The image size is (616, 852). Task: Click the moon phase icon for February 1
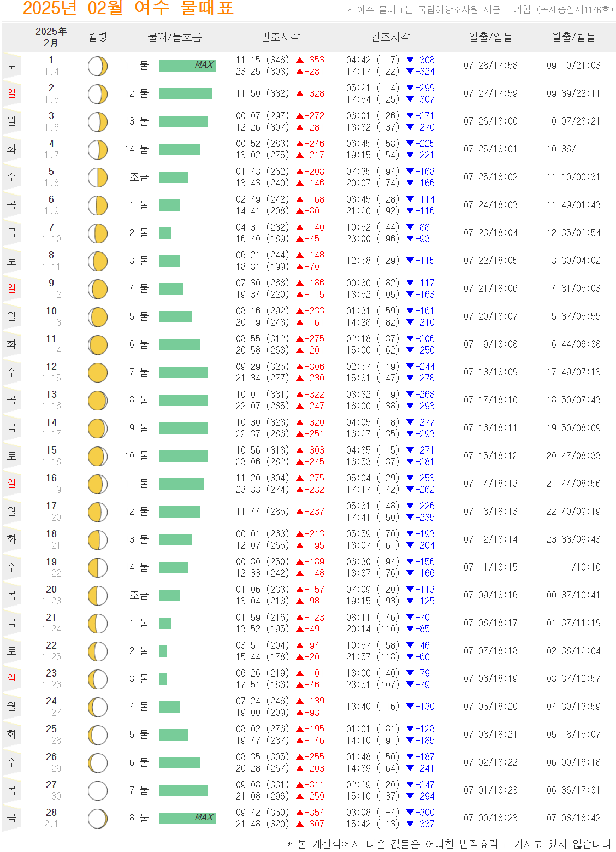coord(98,66)
